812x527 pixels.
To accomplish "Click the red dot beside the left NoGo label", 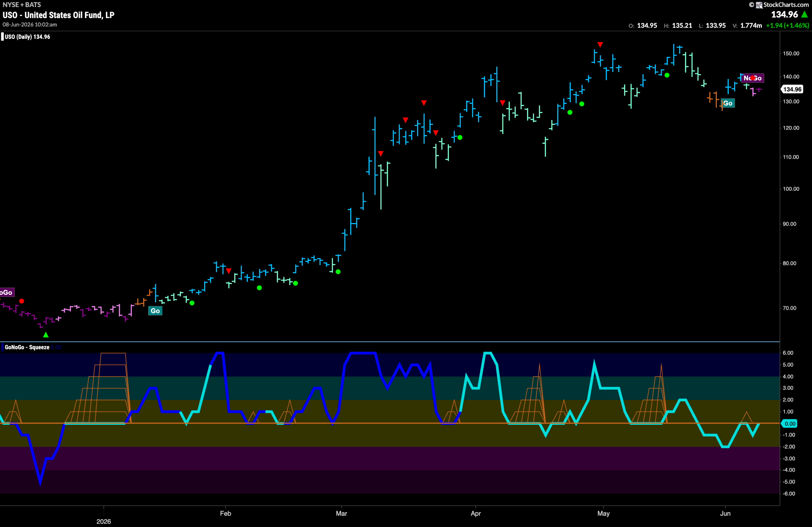I will [22, 301].
